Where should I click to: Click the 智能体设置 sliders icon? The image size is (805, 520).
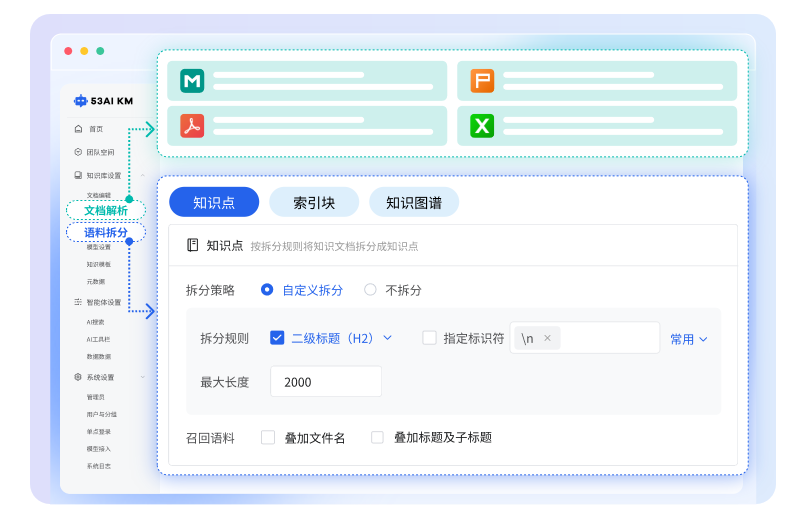point(78,302)
